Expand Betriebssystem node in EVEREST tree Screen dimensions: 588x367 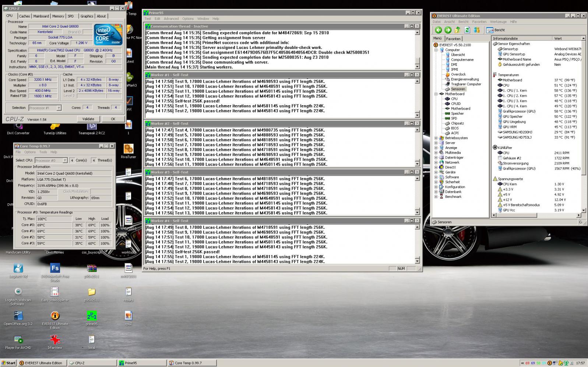tap(436, 138)
